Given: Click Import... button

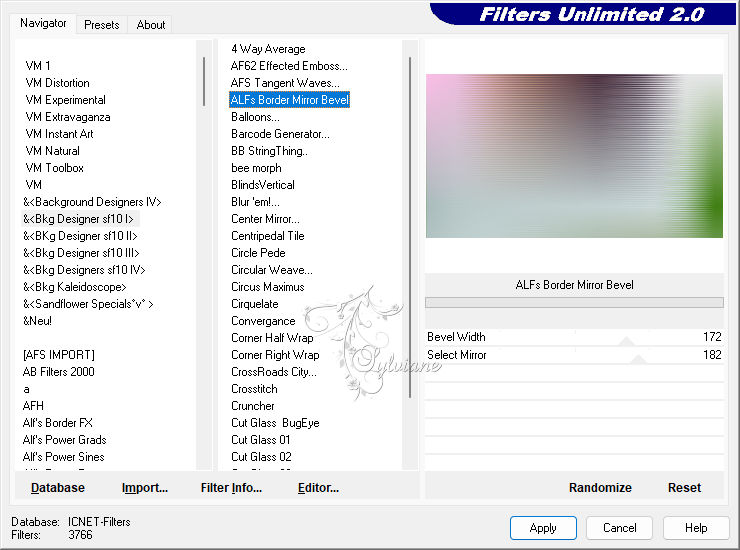Looking at the screenshot, I should click(x=144, y=488).
